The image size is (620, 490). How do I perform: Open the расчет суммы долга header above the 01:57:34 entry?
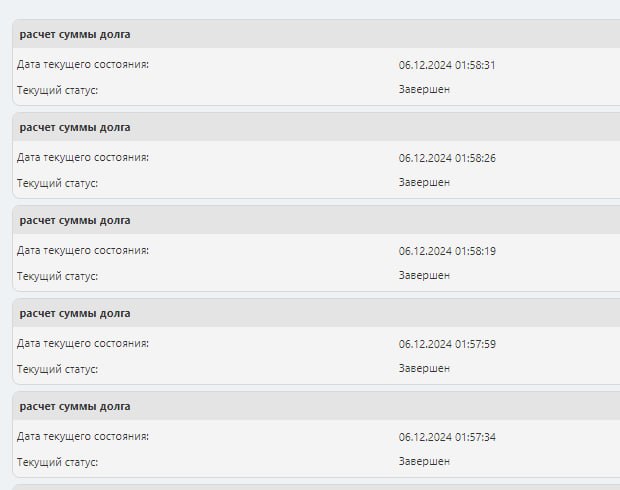(75, 407)
